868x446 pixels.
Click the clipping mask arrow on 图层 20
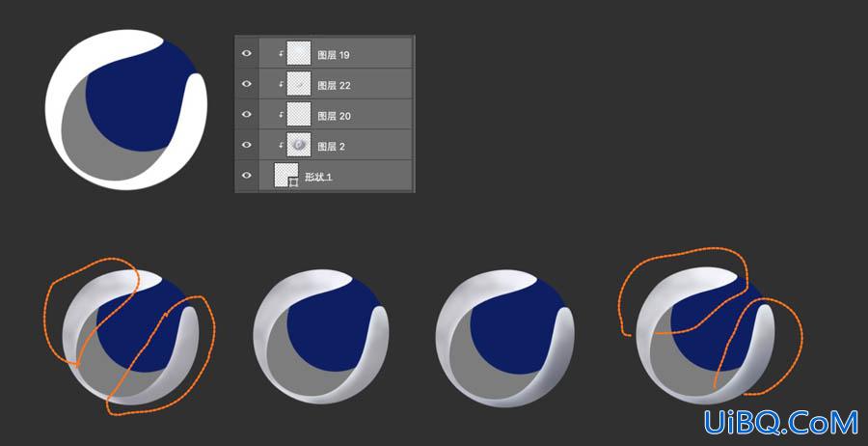(281, 115)
